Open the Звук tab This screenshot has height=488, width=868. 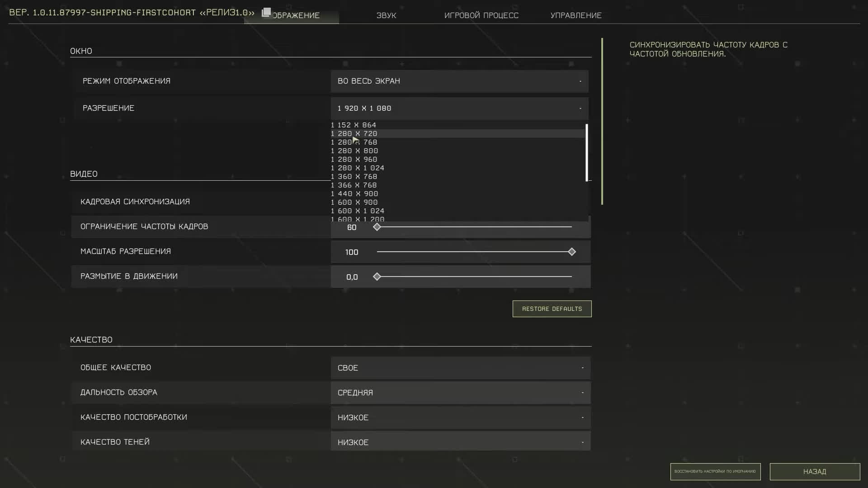386,15
